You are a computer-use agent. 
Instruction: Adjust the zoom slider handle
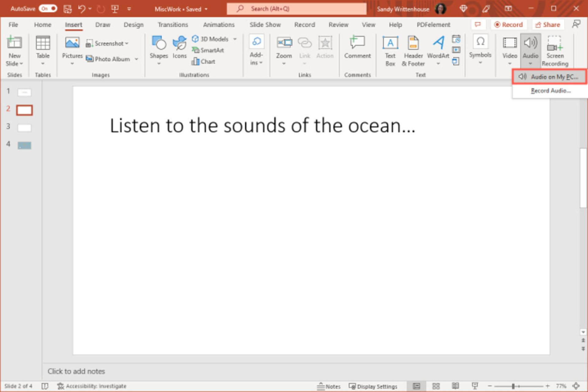tap(513, 386)
